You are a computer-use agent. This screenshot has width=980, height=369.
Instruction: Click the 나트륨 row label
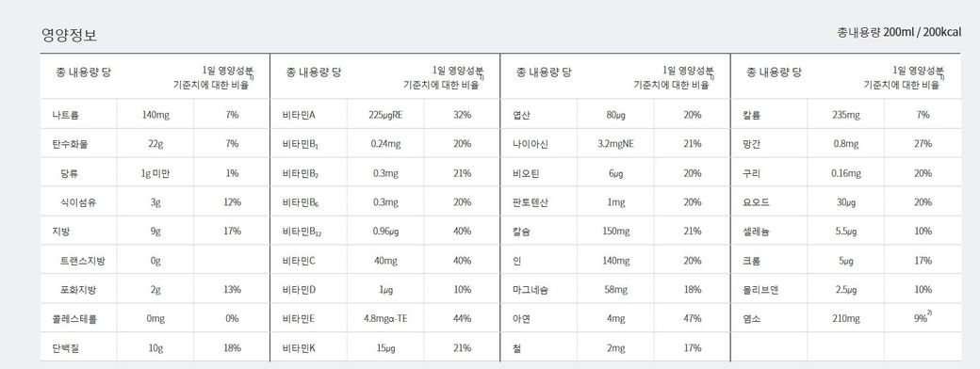pos(66,115)
